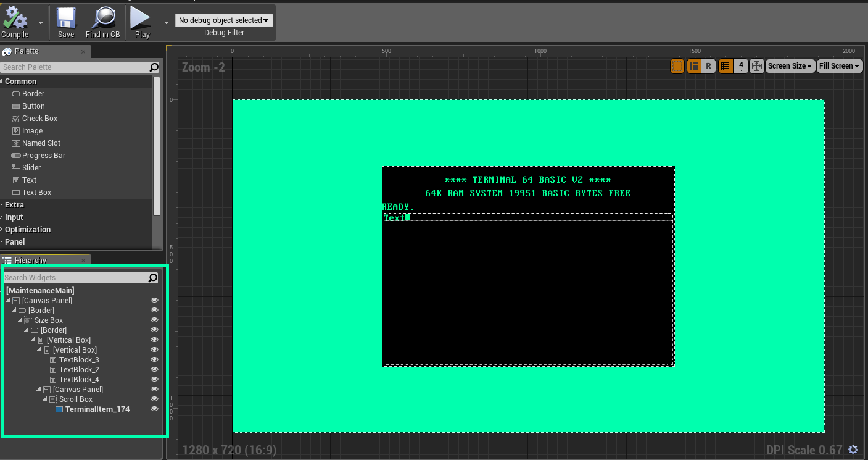Choose Progress Bar in the Palette

pyautogui.click(x=38, y=156)
